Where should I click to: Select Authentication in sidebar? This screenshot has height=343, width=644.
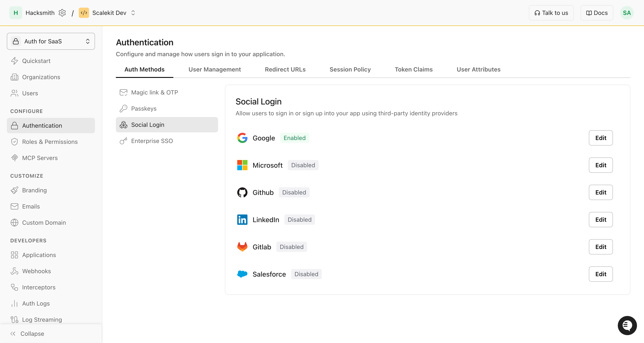coord(51,125)
